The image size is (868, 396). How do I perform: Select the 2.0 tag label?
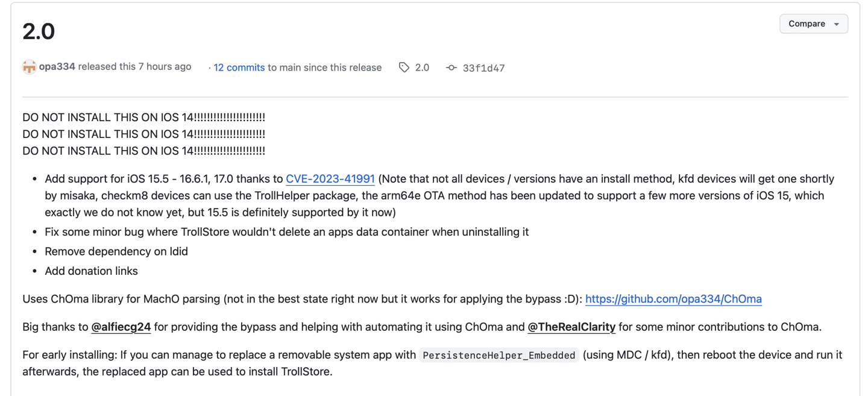click(x=422, y=68)
